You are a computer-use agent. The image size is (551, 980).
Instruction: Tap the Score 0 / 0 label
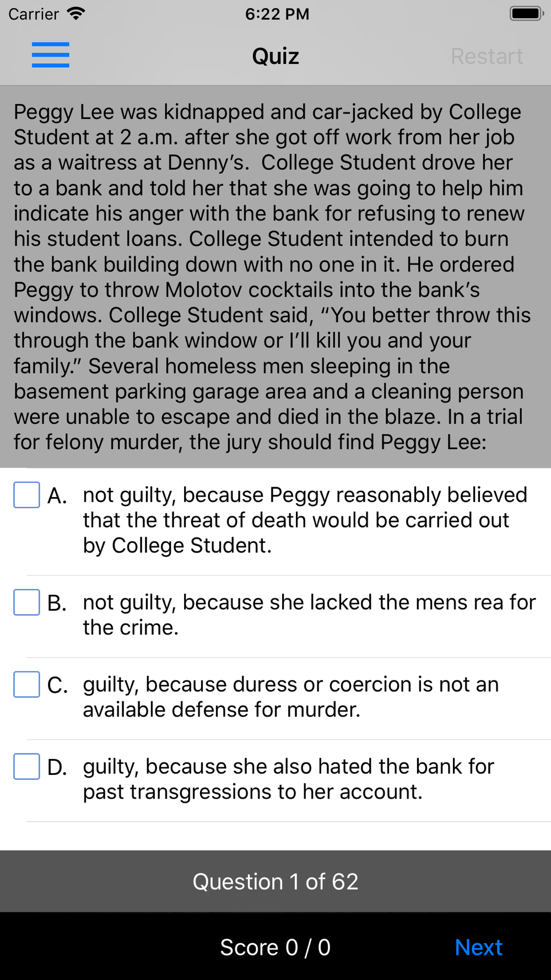275,947
